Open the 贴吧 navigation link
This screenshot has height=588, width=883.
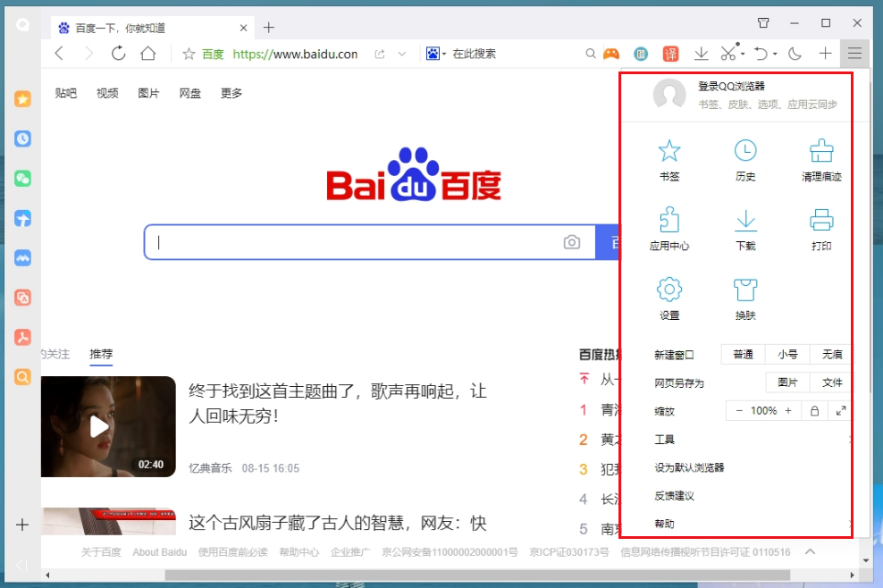point(66,93)
